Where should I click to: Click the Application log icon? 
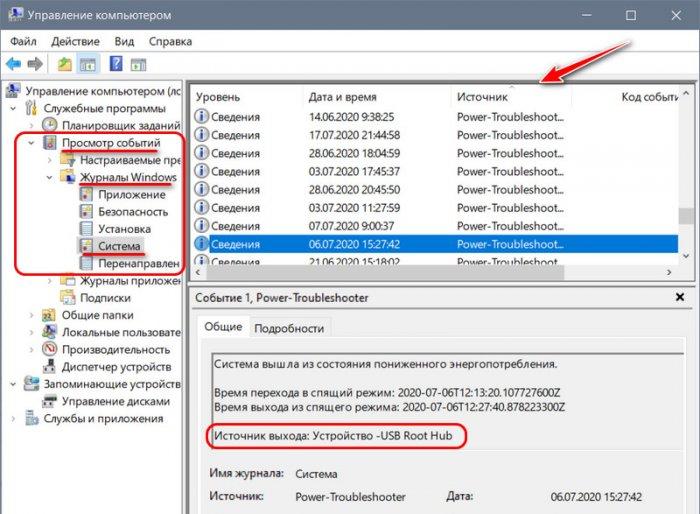pyautogui.click(x=86, y=195)
